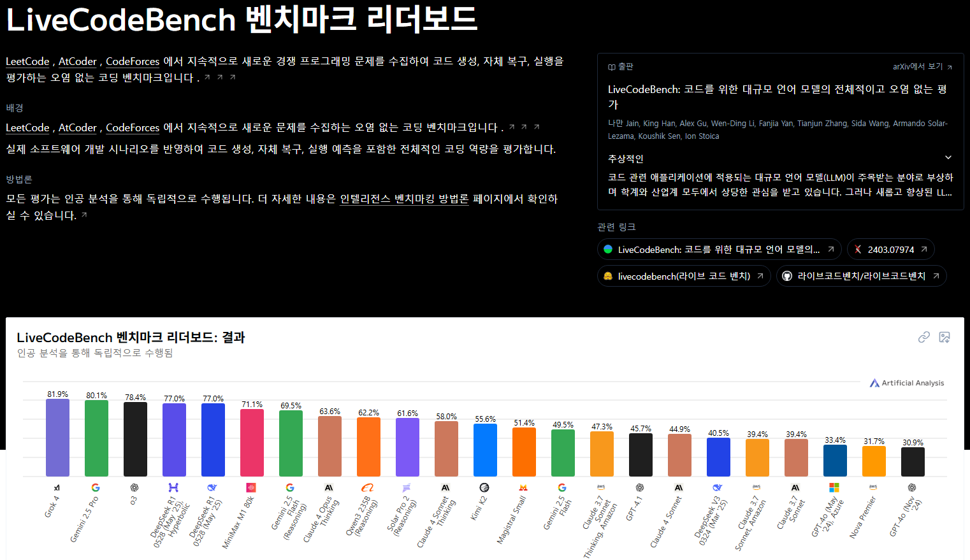Click the green Gemini 2.5 Pro bar at 80.1%

tap(96, 439)
